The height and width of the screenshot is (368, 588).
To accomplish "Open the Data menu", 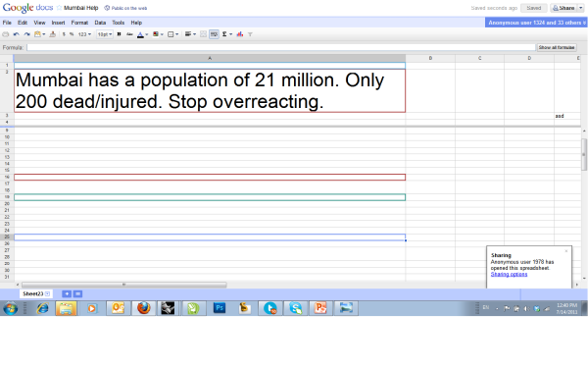I will click(100, 23).
